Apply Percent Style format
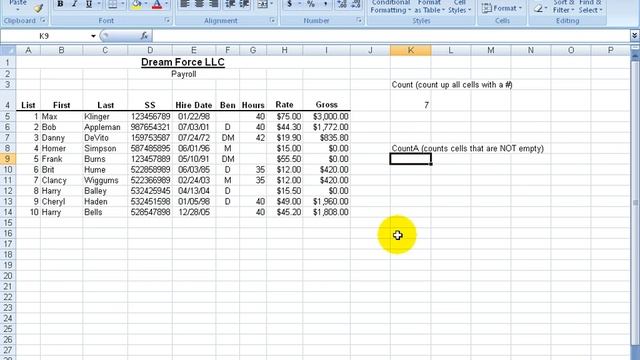 tap(311, 4)
